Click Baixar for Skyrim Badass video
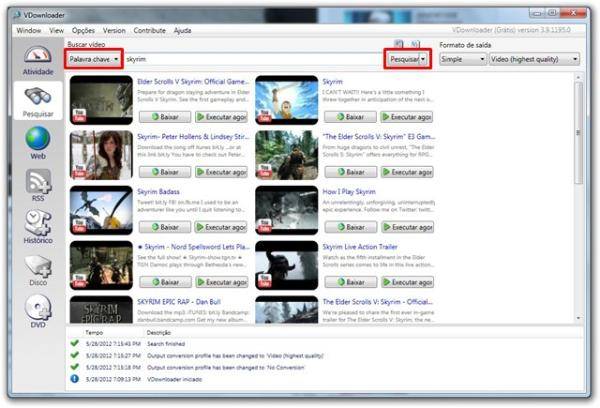Screen dimensions: 600x408 pyautogui.click(x=165, y=227)
